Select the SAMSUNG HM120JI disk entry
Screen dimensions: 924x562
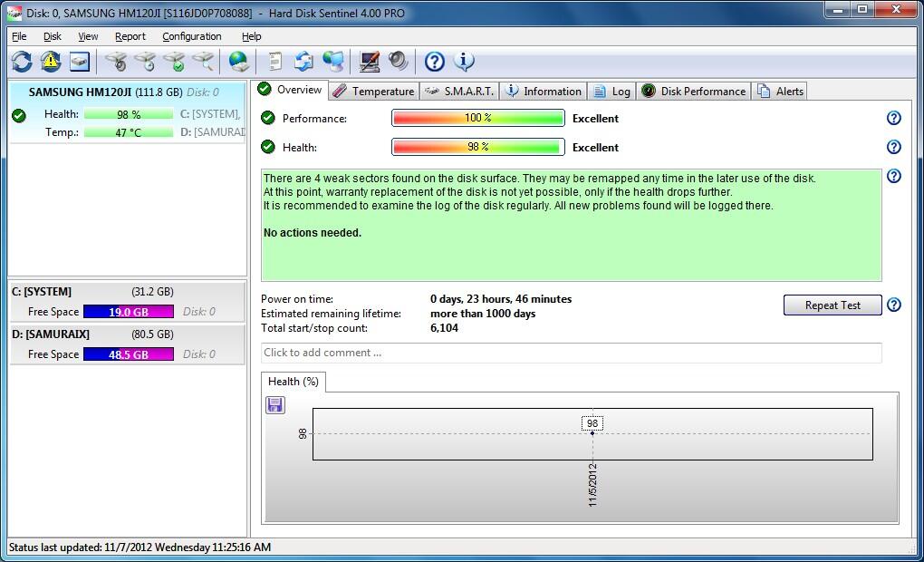tap(128, 112)
